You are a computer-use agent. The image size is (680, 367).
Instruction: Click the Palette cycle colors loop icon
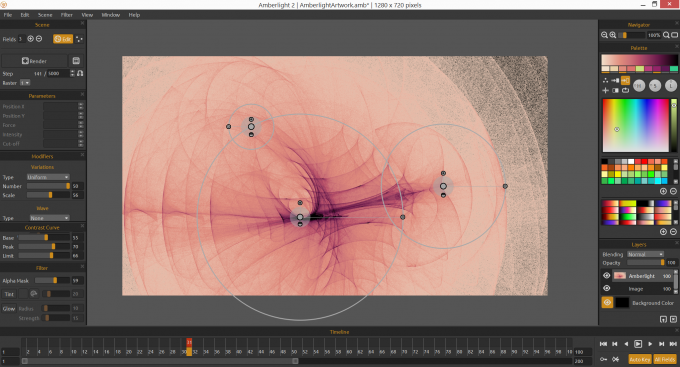tap(625, 90)
